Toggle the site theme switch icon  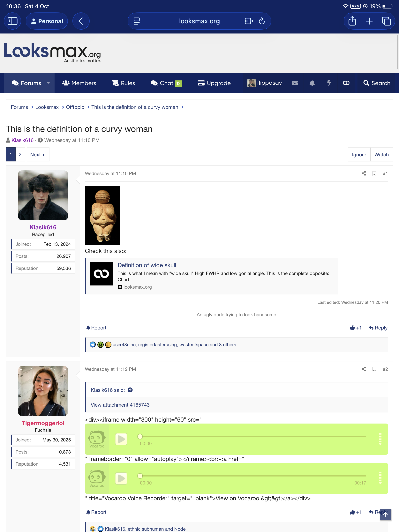(346, 83)
